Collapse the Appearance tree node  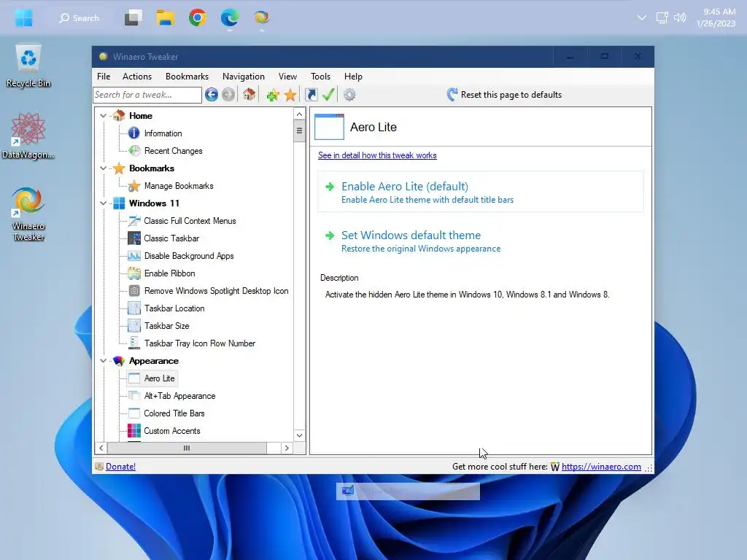[103, 361]
